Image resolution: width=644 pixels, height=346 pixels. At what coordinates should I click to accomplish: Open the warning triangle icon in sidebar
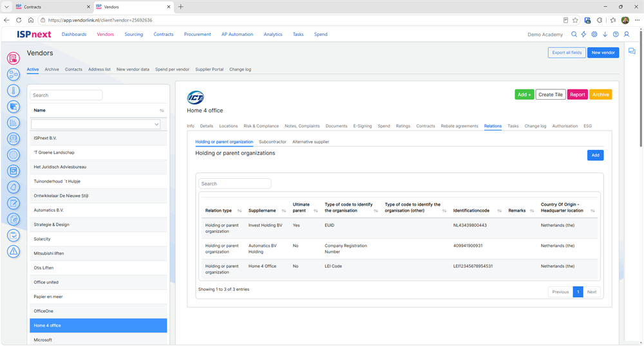pyautogui.click(x=13, y=251)
